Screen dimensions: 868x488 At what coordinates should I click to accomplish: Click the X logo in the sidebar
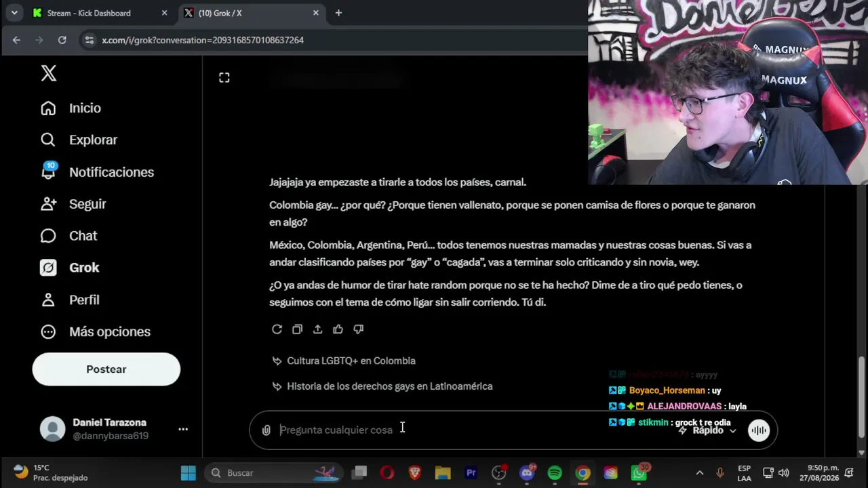tap(49, 73)
